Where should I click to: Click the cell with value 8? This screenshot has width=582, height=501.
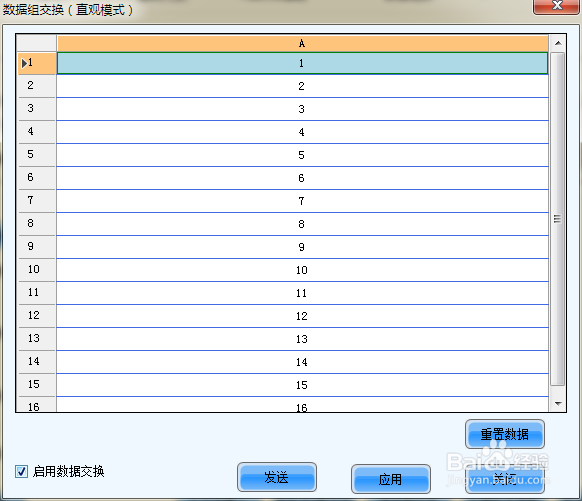tap(303, 224)
